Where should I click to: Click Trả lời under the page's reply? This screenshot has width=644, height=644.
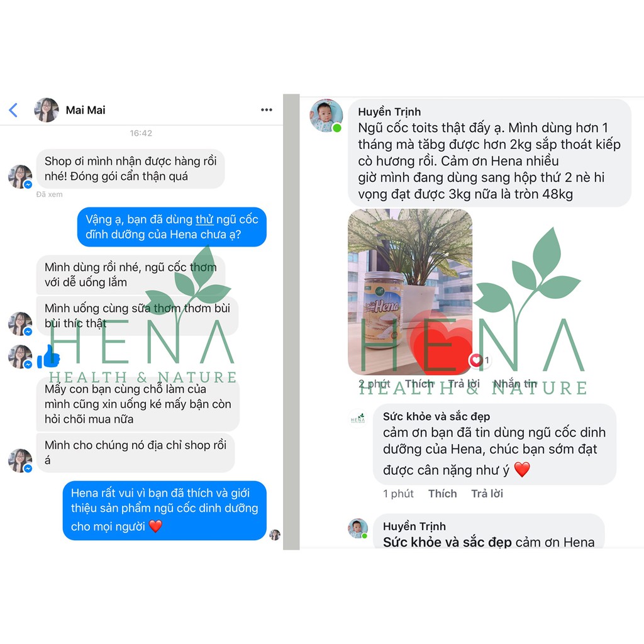click(487, 493)
